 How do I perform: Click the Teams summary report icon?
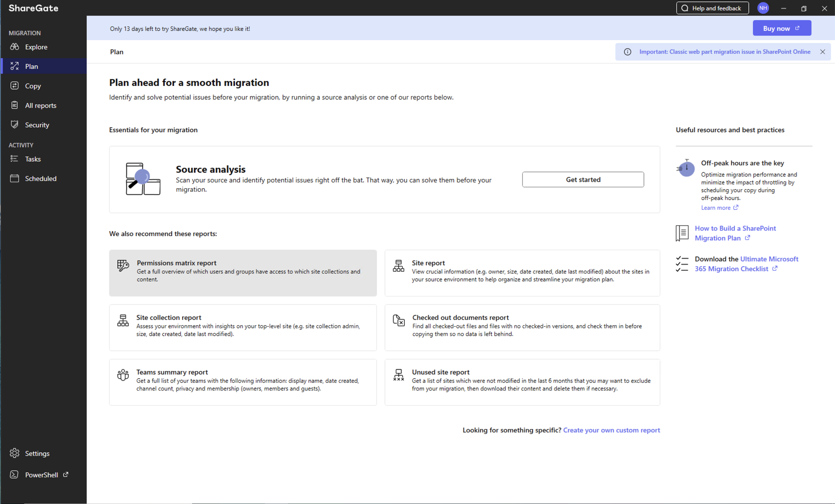(123, 375)
